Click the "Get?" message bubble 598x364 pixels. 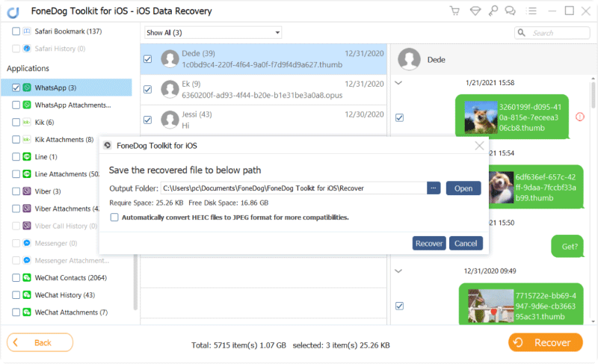[567, 246]
